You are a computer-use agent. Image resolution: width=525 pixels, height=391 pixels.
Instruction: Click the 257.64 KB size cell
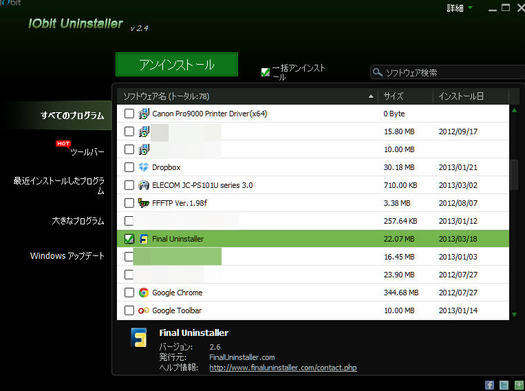point(400,221)
